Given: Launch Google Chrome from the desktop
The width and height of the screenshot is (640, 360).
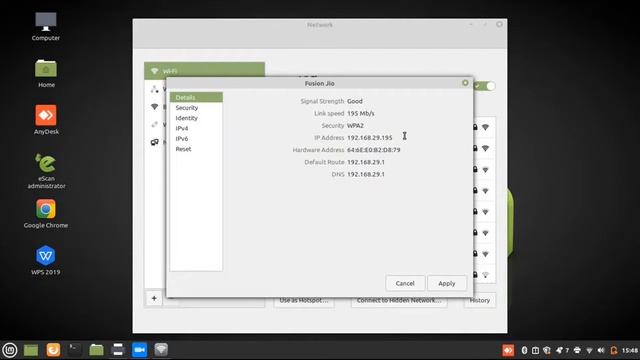Looking at the screenshot, I should [x=46, y=213].
